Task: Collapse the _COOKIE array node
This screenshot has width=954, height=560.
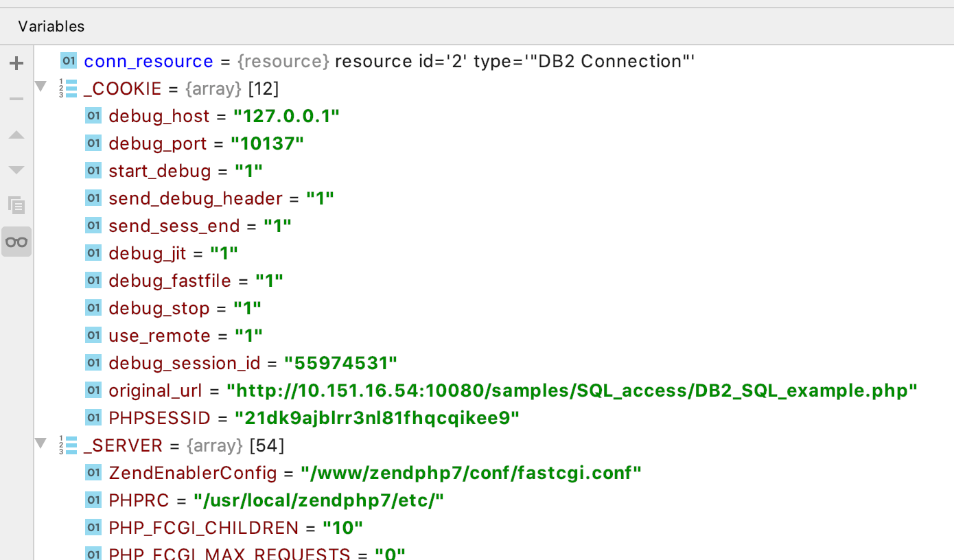Action: 40,87
